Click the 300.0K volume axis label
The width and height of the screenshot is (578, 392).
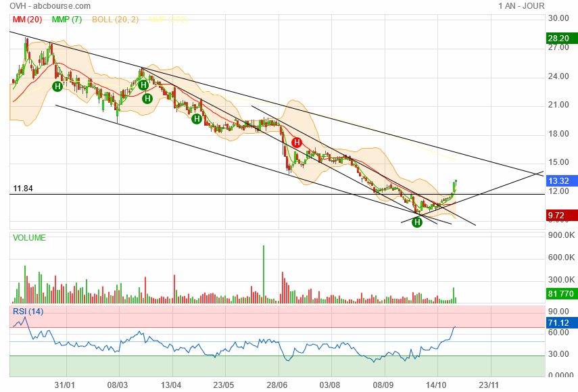[x=561, y=280]
